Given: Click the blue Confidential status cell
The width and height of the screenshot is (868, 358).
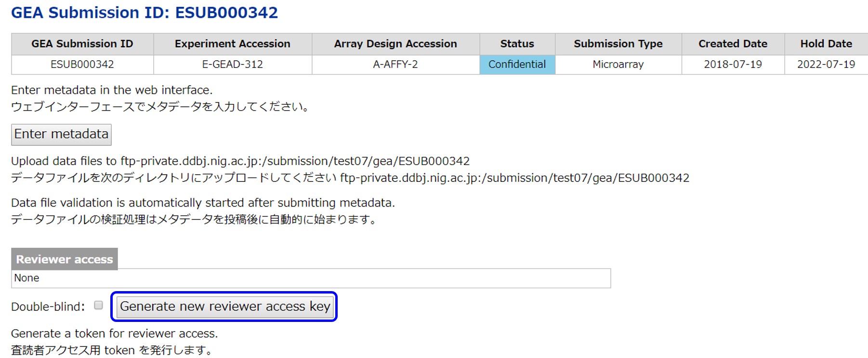Looking at the screenshot, I should click(517, 64).
